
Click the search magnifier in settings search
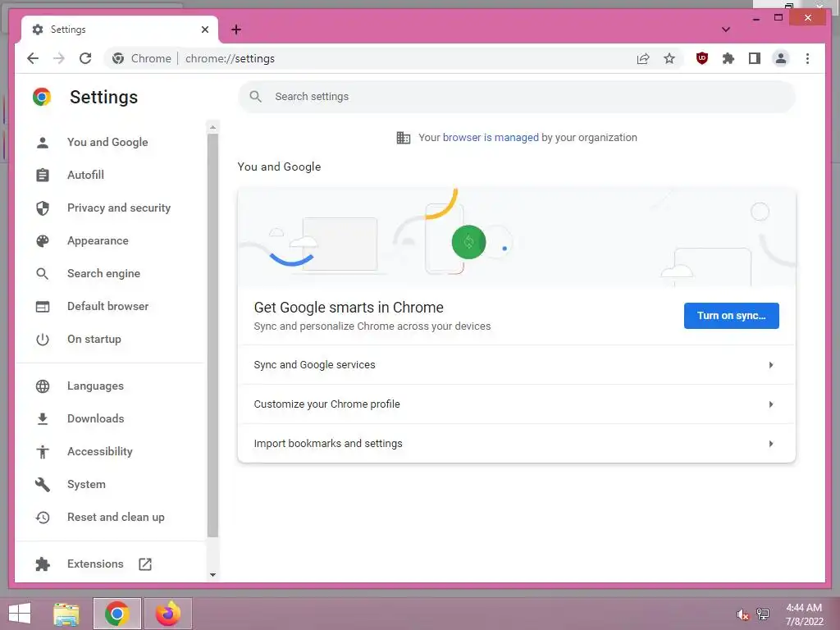256,97
